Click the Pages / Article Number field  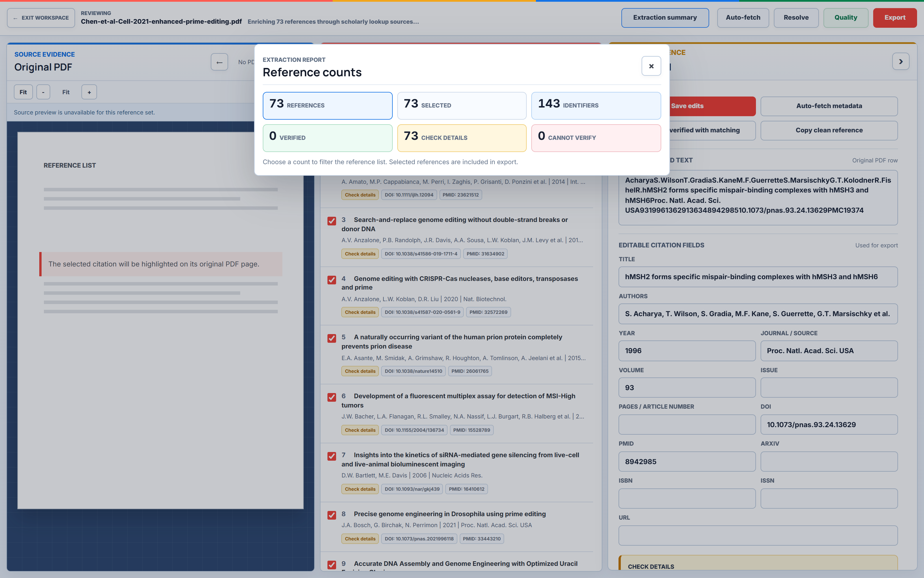coord(687,425)
